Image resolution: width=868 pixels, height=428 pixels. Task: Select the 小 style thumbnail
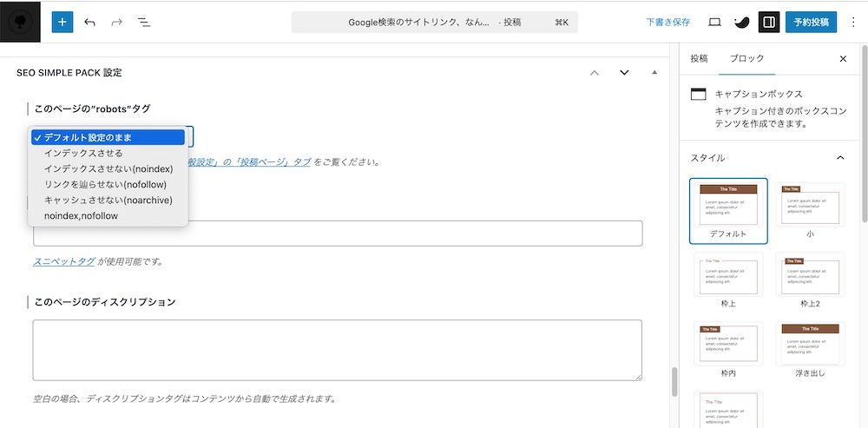(x=811, y=211)
